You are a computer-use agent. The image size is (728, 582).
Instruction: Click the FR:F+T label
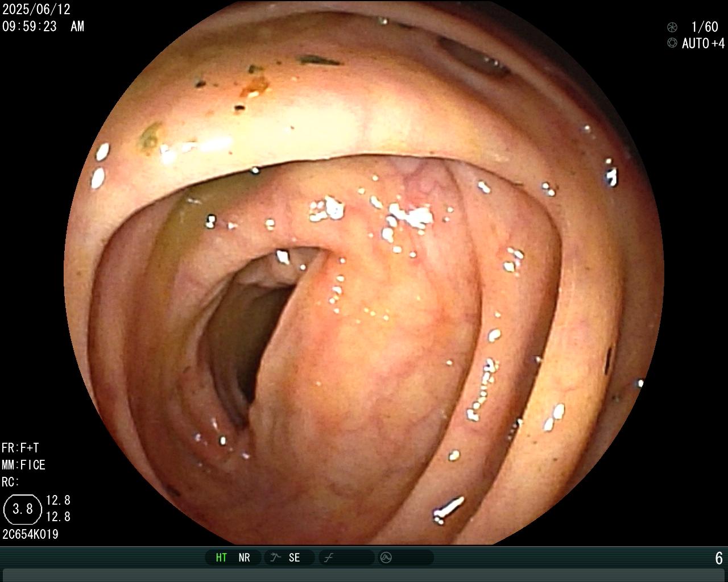20,448
